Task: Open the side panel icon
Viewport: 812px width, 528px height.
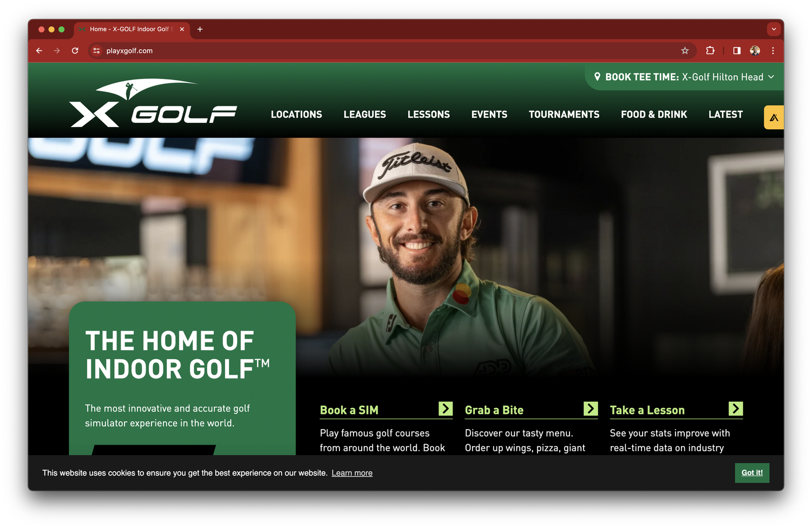Action: (737, 51)
